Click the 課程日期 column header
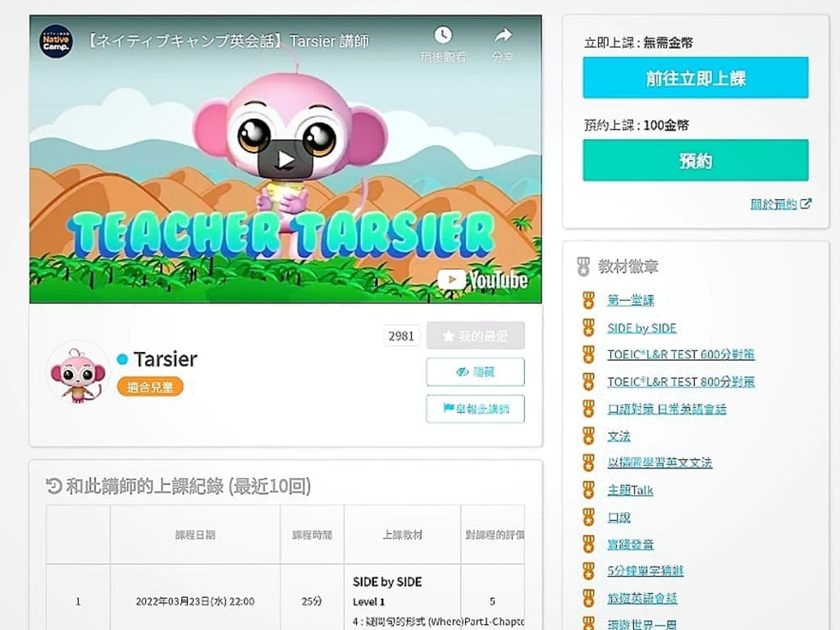 pyautogui.click(x=195, y=535)
